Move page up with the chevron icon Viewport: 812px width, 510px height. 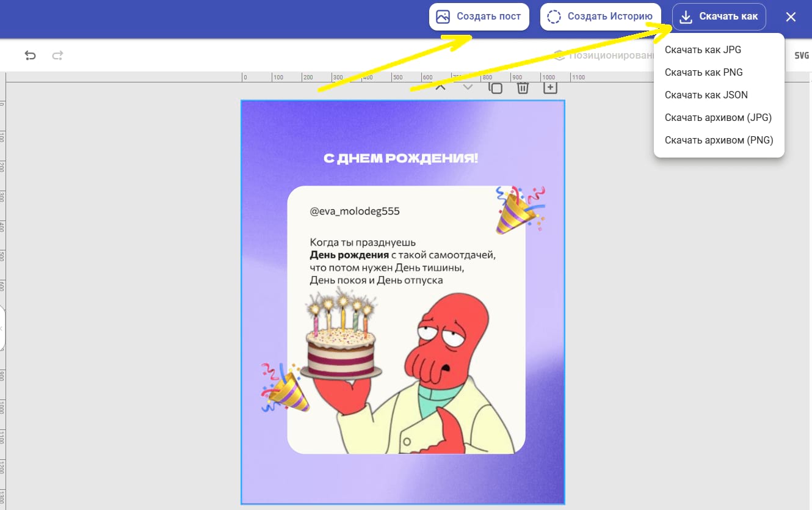pyautogui.click(x=440, y=87)
